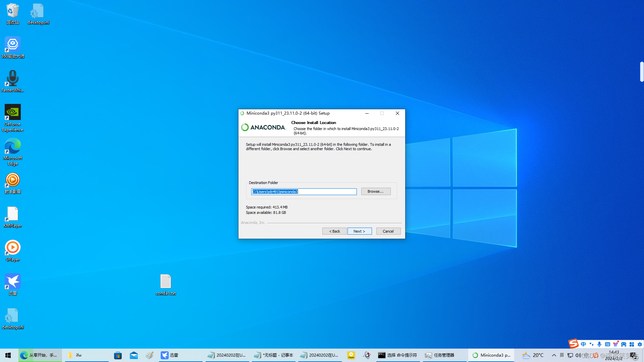Switch to the Edge 从零开始 taskbar window
Screen dimensions: 644x362
click(x=40, y=355)
